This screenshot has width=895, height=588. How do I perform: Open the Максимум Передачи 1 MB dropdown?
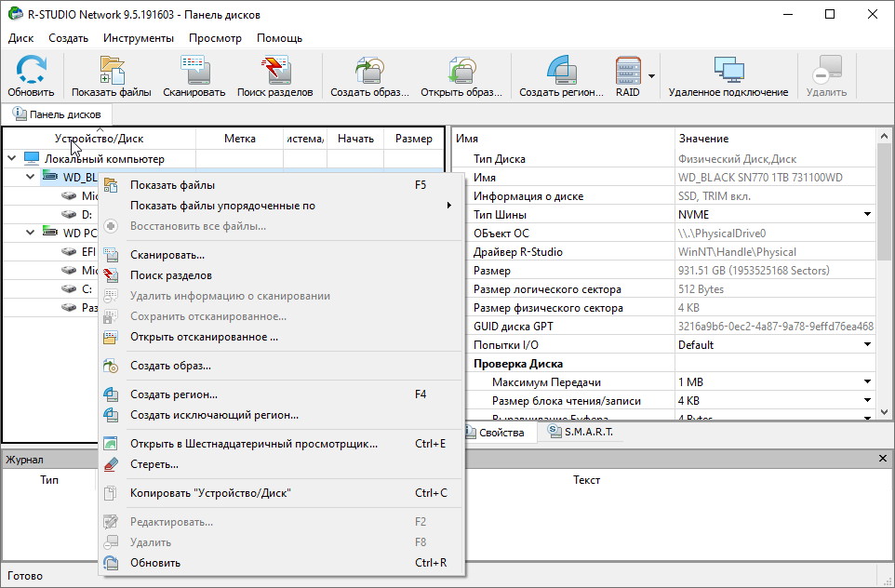pyautogui.click(x=867, y=381)
